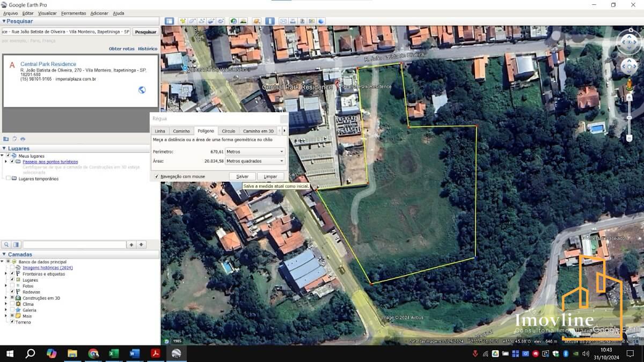Open Chrome from the Windows taskbar

click(93, 353)
